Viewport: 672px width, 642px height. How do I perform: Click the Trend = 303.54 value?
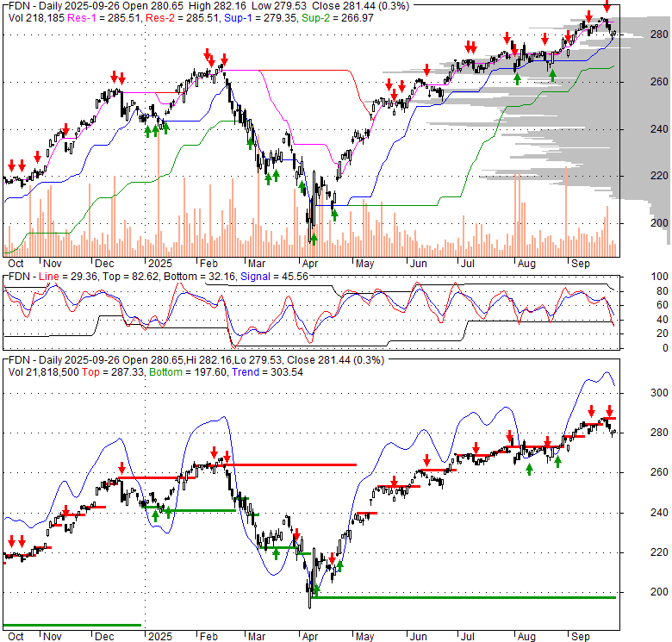pyautogui.click(x=267, y=372)
